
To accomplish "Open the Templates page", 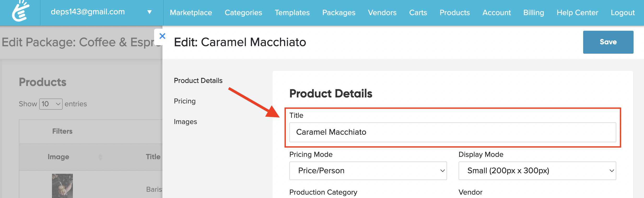I will (x=292, y=13).
